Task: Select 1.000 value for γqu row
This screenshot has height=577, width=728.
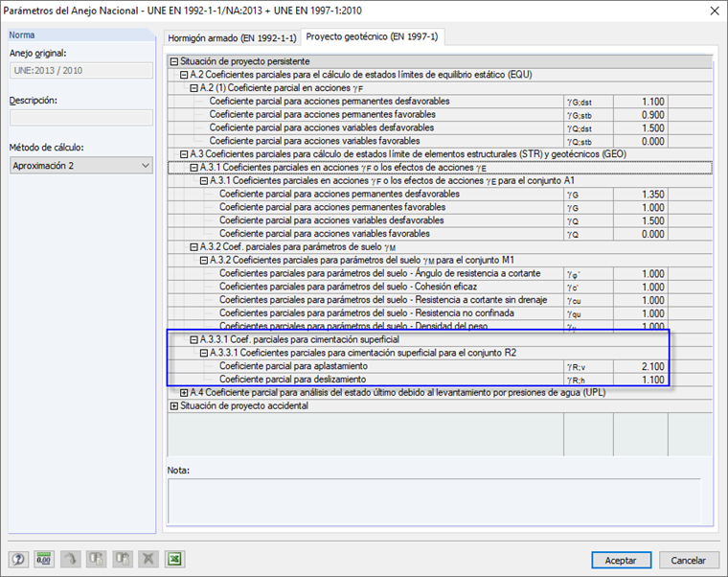Action: [641, 313]
